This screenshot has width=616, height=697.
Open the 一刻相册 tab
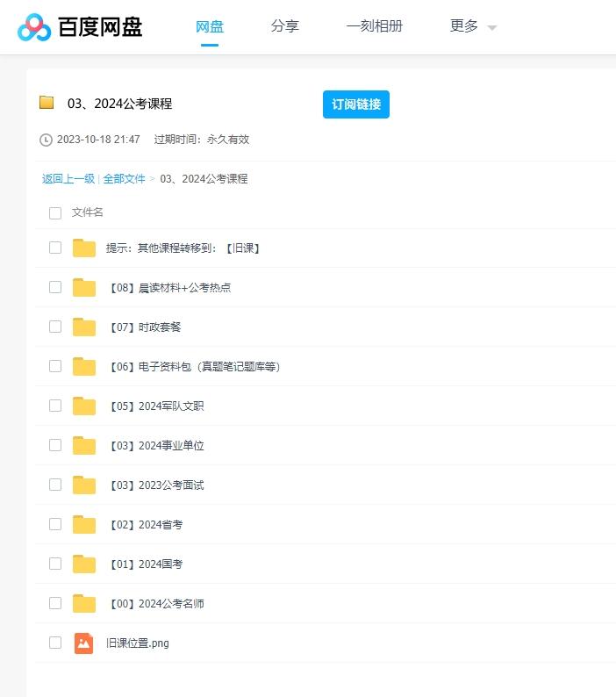tap(374, 26)
